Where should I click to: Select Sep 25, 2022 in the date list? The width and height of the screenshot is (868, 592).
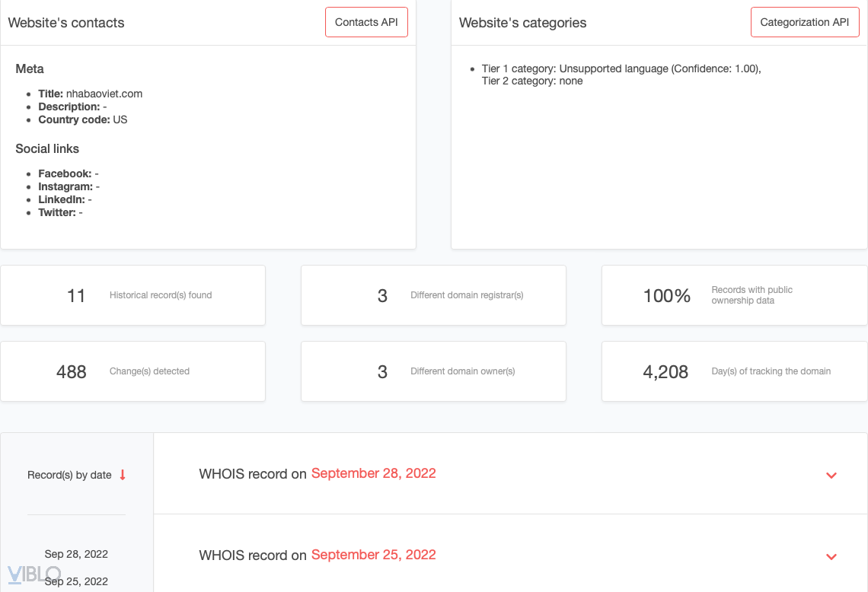pos(76,581)
